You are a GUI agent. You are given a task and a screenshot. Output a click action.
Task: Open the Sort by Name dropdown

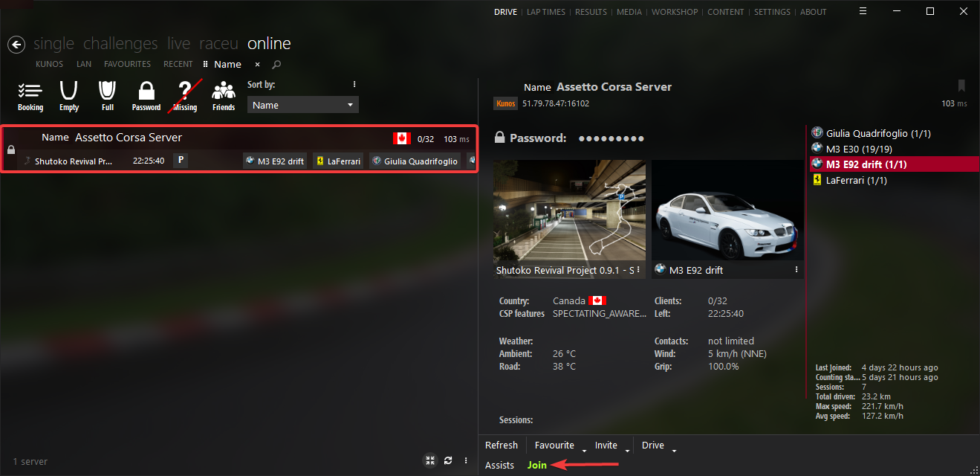[x=302, y=105]
